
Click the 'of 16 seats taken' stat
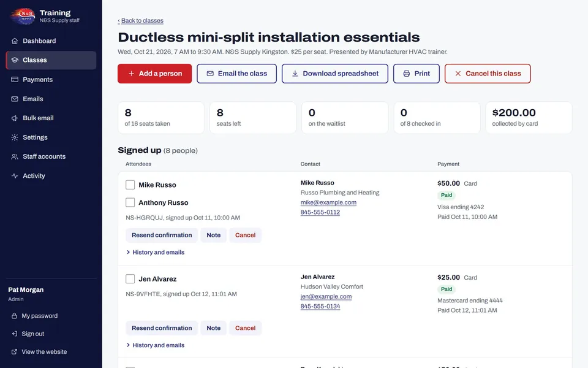[161, 118]
